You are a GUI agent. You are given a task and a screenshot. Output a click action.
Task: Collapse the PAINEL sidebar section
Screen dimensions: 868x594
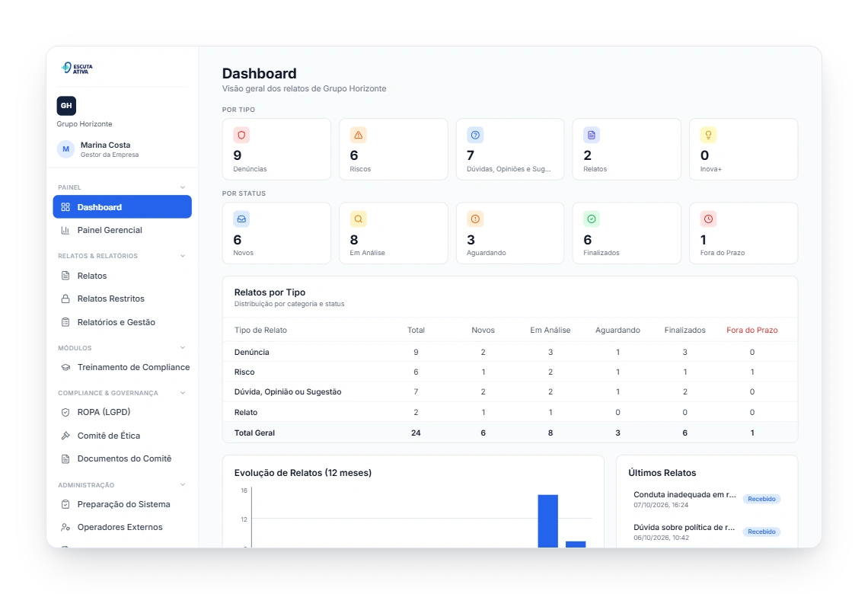(183, 187)
